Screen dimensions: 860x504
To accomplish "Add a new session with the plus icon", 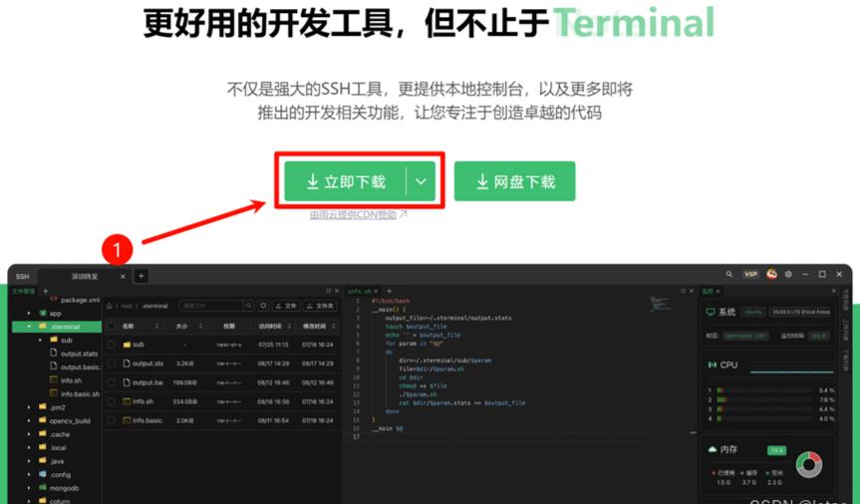I will (x=142, y=276).
